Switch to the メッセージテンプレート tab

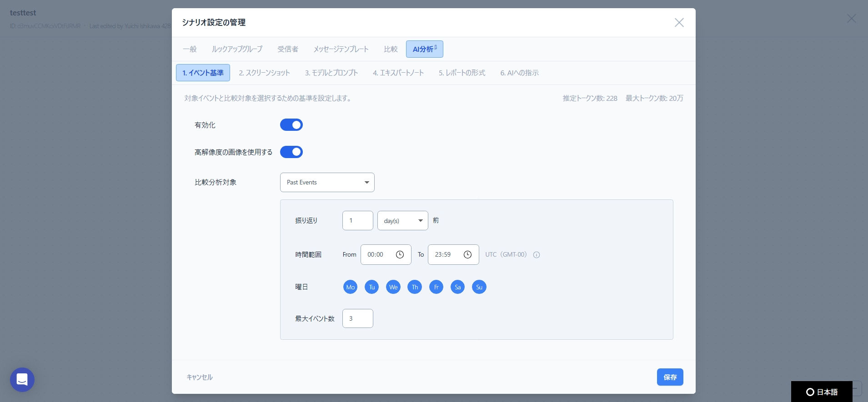341,49
